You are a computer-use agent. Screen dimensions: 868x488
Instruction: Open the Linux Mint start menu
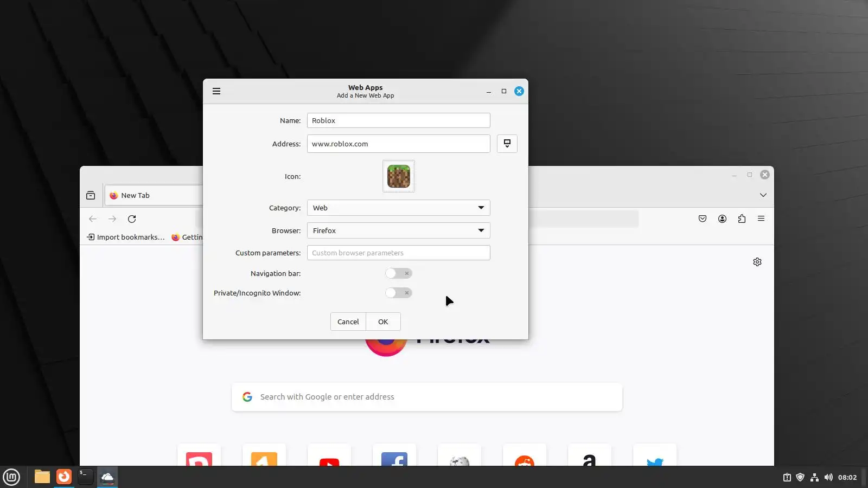coord(11,477)
